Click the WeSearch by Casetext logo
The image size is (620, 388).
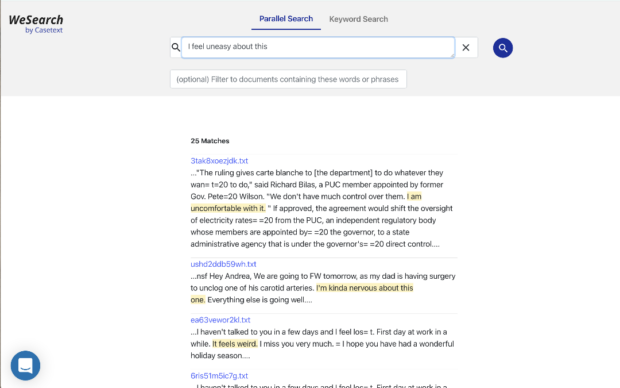36,24
